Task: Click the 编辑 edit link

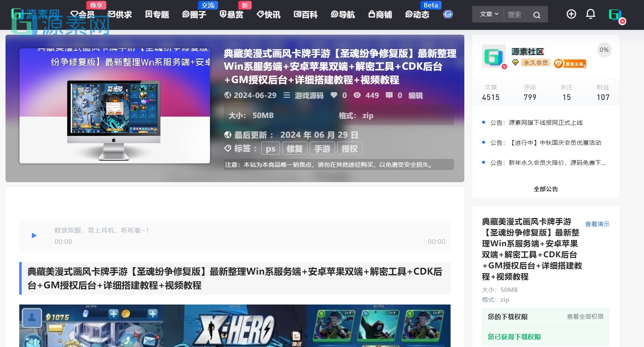Action: click(416, 95)
